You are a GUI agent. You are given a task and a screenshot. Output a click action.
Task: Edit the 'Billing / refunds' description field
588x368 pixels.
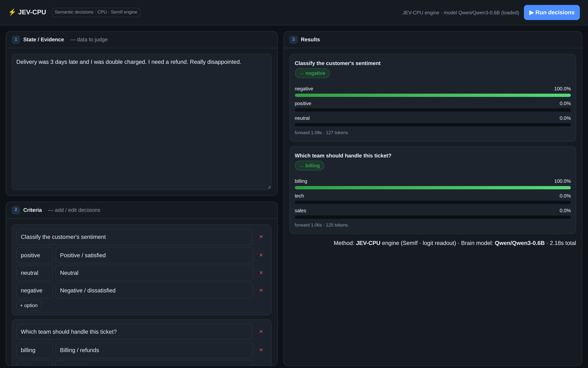pos(154,350)
